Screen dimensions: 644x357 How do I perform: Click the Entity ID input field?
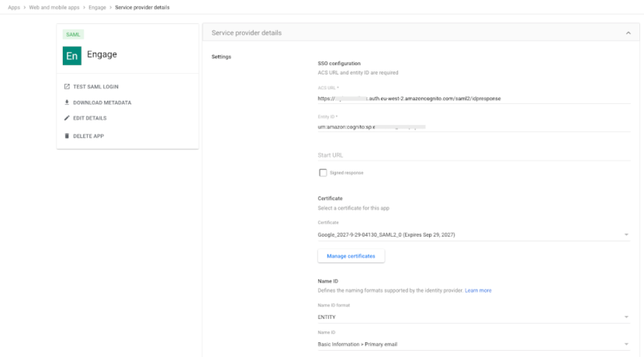473,127
